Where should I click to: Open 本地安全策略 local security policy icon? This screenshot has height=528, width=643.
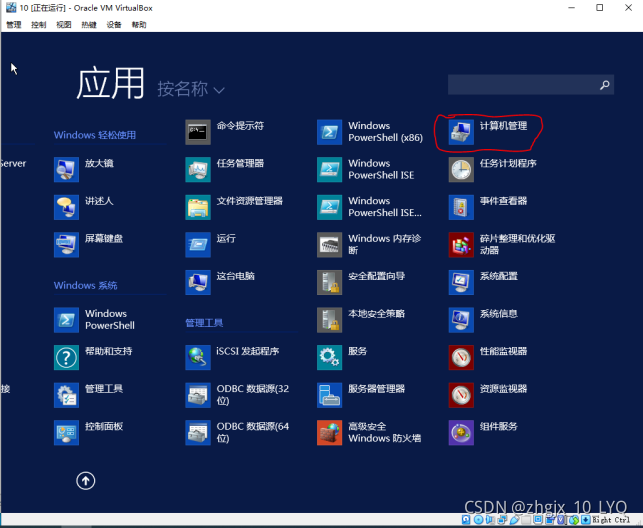pyautogui.click(x=330, y=320)
